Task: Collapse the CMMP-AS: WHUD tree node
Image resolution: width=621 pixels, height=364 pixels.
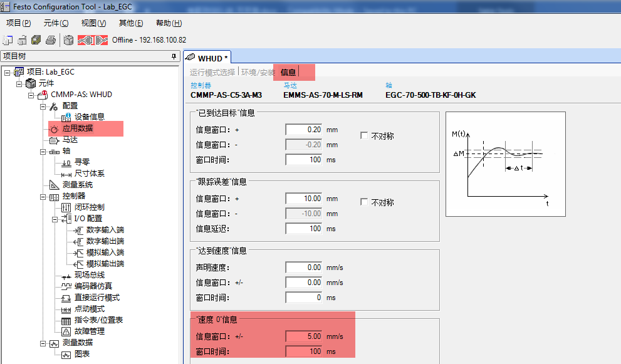Action: (31, 95)
